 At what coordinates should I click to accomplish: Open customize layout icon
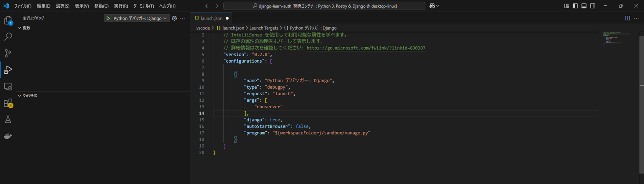(x=567, y=6)
